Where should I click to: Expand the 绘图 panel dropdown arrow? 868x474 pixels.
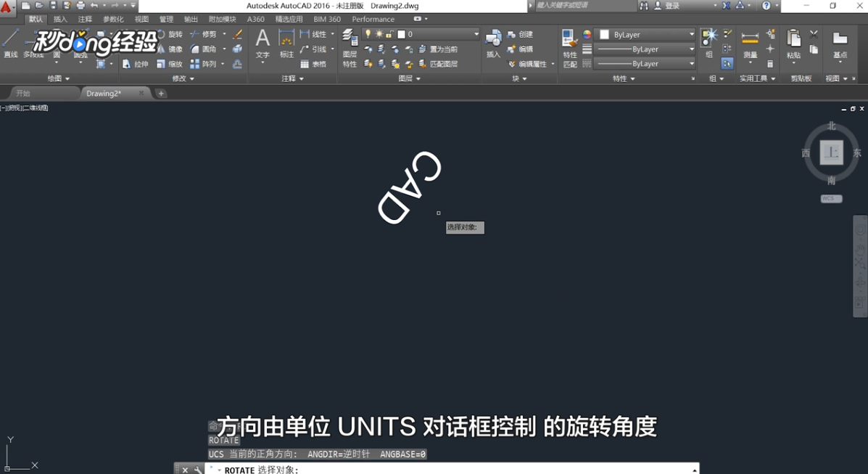click(67, 78)
